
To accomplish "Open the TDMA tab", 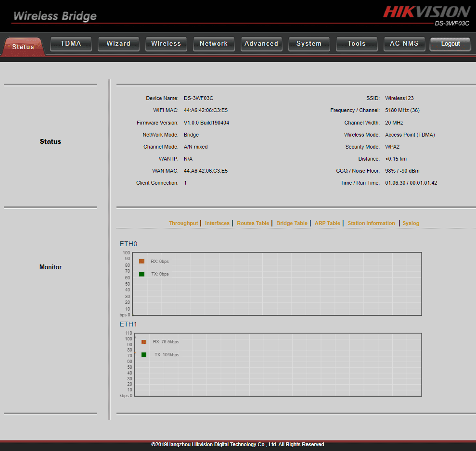I will 71,44.
